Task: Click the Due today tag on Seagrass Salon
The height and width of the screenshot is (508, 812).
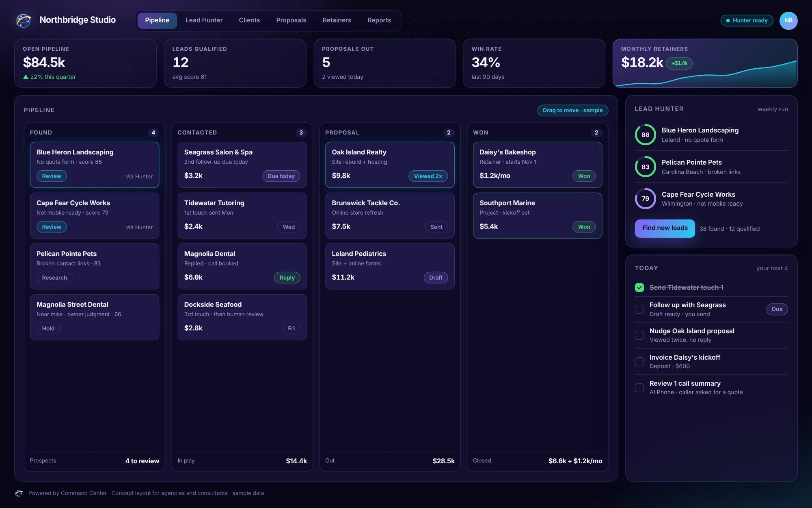Action: 281,176
